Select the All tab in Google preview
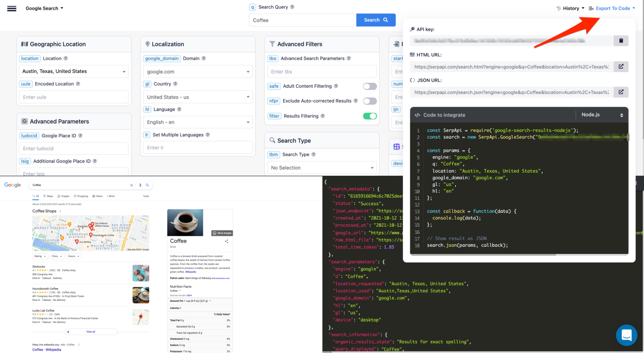Screen dimensions: 644x353 (x=36, y=196)
